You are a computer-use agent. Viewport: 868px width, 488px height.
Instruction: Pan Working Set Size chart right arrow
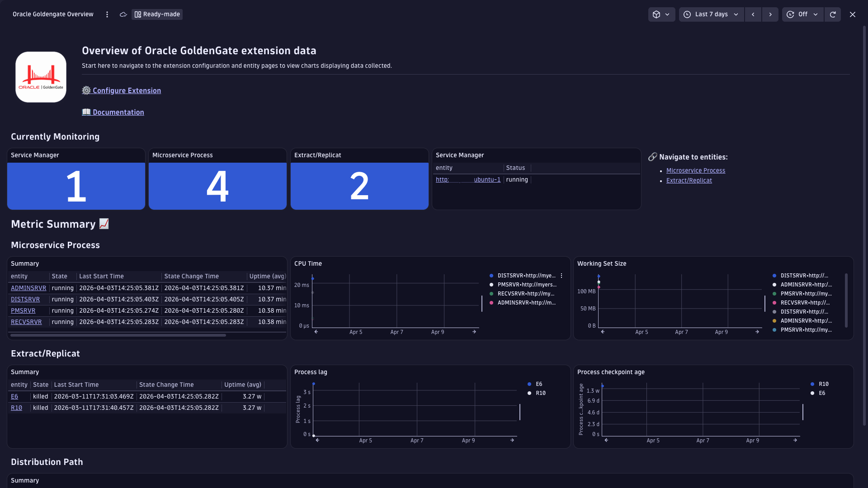point(757,332)
